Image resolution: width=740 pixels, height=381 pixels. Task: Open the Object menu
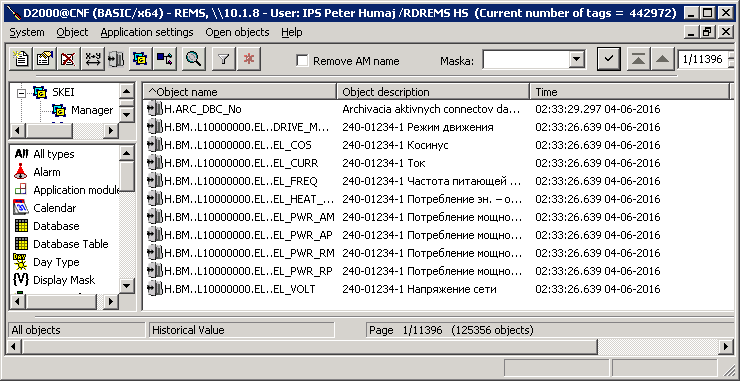tap(72, 33)
